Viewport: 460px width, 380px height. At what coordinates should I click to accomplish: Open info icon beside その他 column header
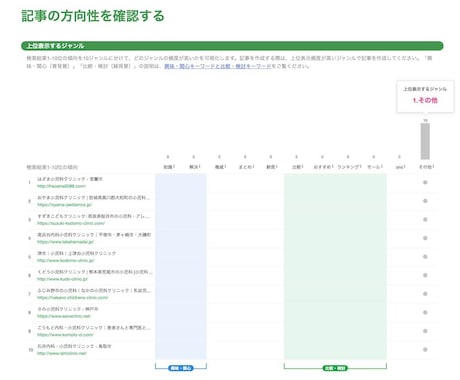433,166
